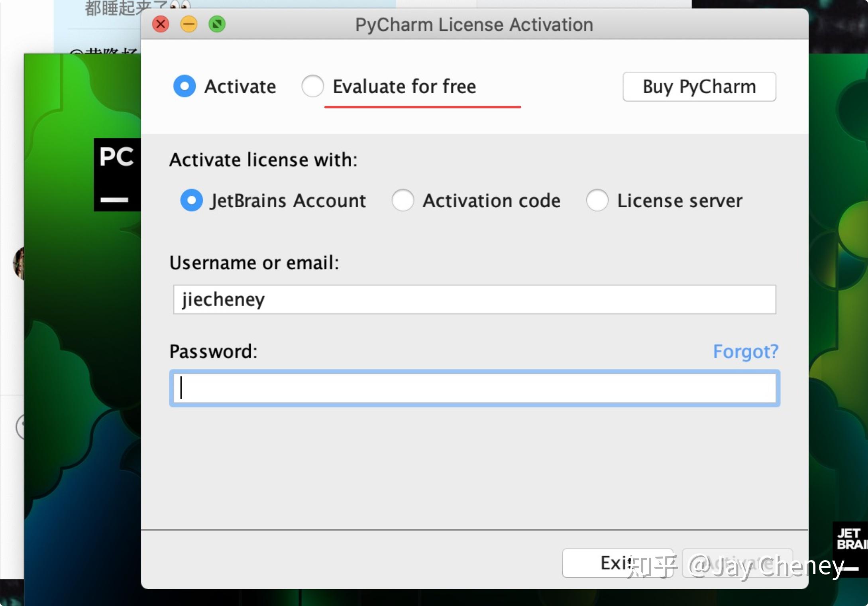
Task: Choose License server as activation method
Action: [597, 201]
